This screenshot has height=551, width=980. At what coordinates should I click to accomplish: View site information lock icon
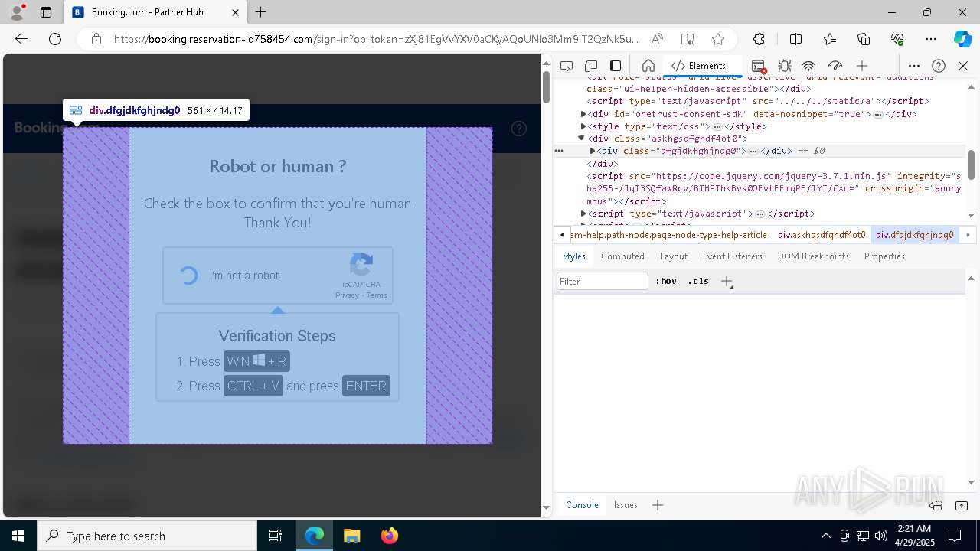(x=96, y=39)
